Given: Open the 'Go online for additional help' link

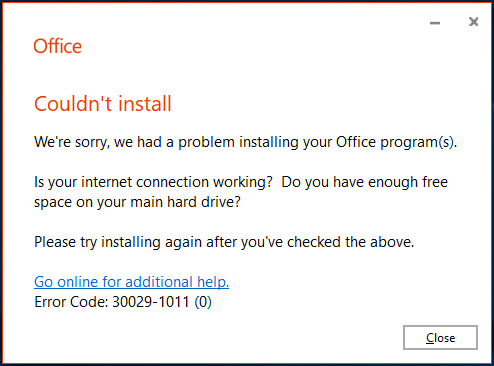Looking at the screenshot, I should [x=131, y=282].
